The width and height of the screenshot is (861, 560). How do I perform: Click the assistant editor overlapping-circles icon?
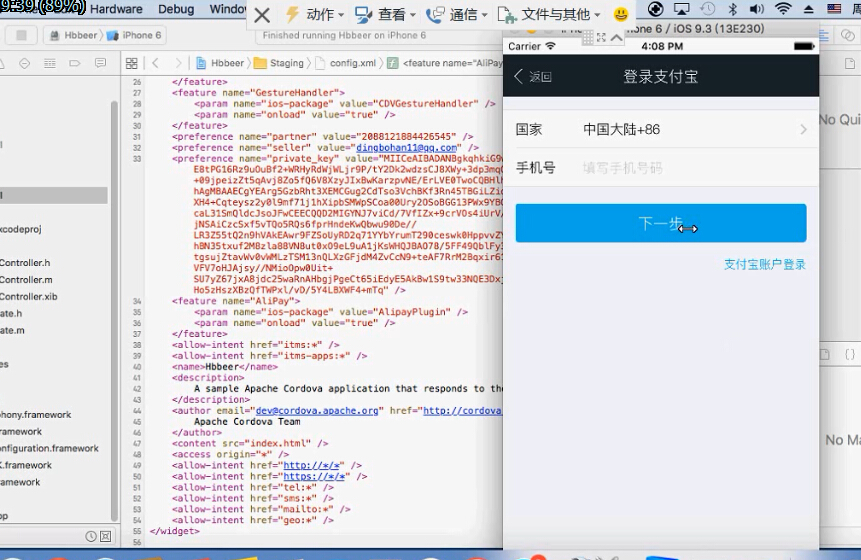(848, 36)
